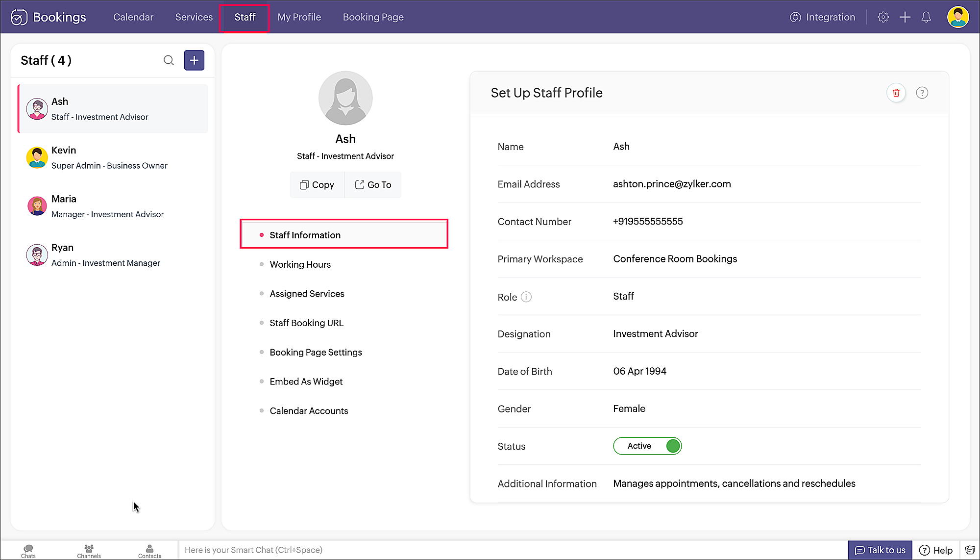Open the notifications bell
The height and width of the screenshot is (560, 980).
click(x=926, y=17)
